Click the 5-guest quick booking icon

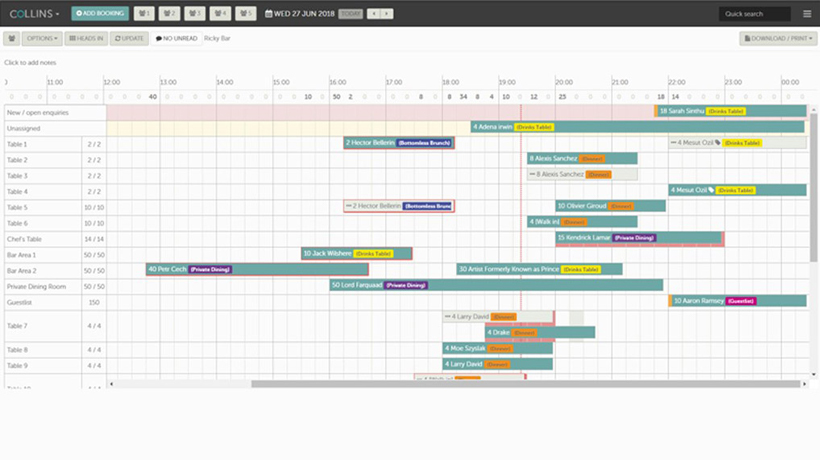[245, 14]
